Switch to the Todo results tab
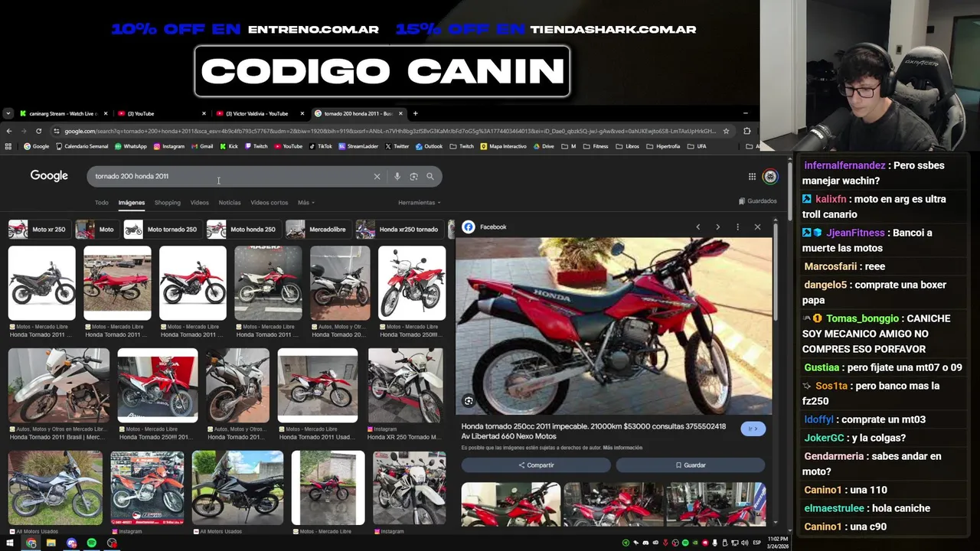Viewport: 980px width, 551px height. (x=101, y=203)
